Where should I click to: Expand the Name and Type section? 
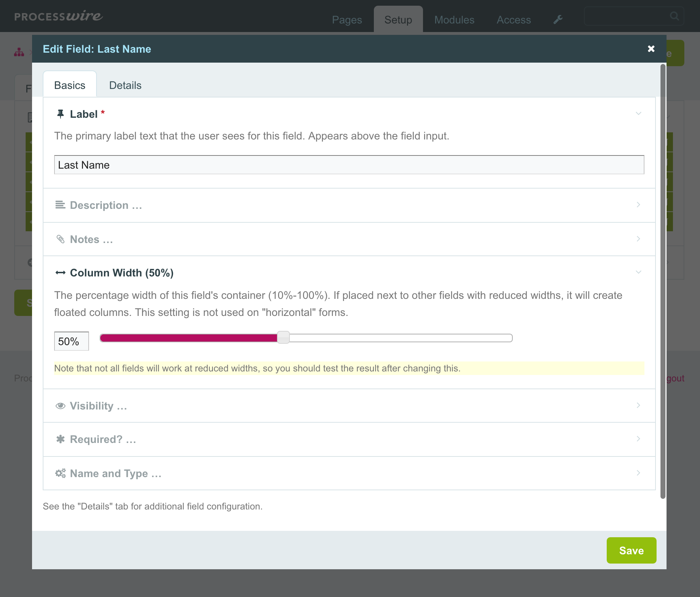(349, 473)
